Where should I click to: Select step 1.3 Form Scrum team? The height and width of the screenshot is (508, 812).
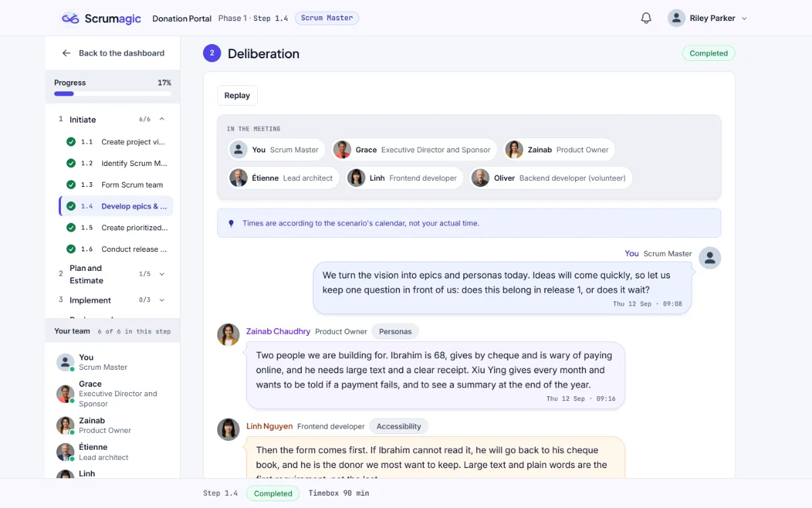click(x=116, y=185)
